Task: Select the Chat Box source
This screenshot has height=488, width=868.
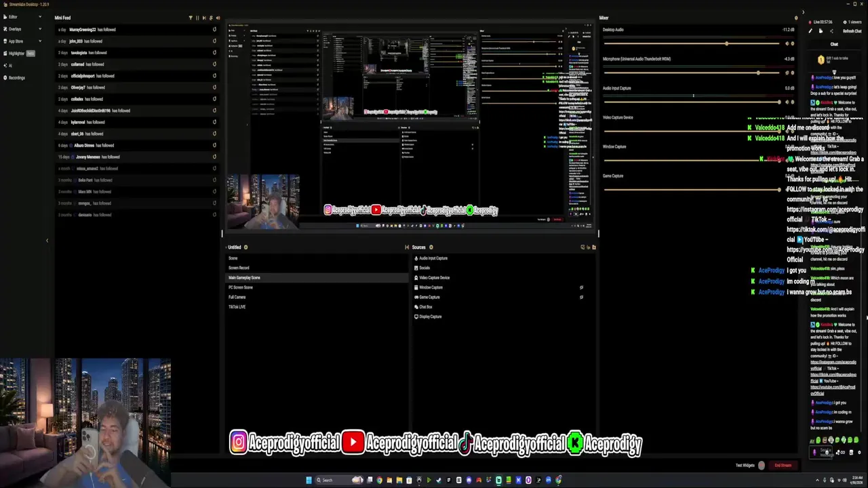Action: [503, 307]
